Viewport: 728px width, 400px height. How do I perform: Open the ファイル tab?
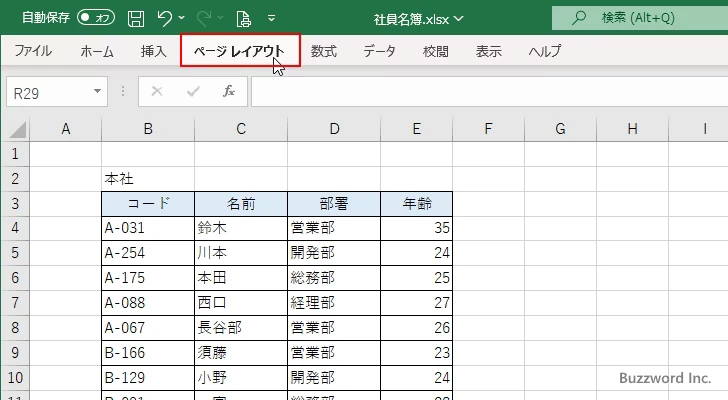point(33,51)
